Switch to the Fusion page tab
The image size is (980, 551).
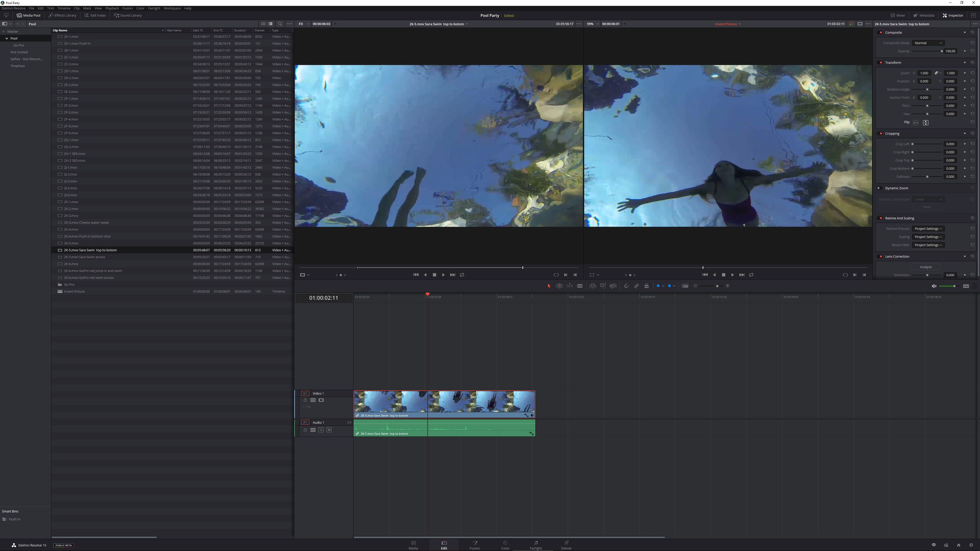point(474,545)
